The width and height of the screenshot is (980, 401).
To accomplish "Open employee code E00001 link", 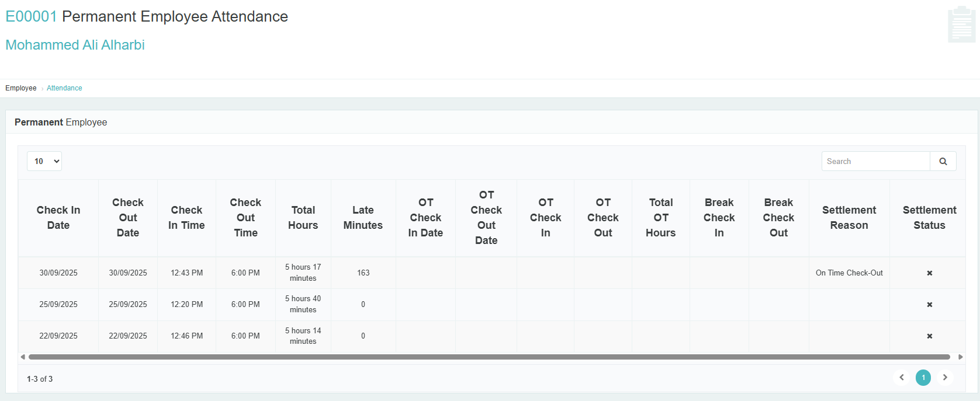I will [x=31, y=16].
